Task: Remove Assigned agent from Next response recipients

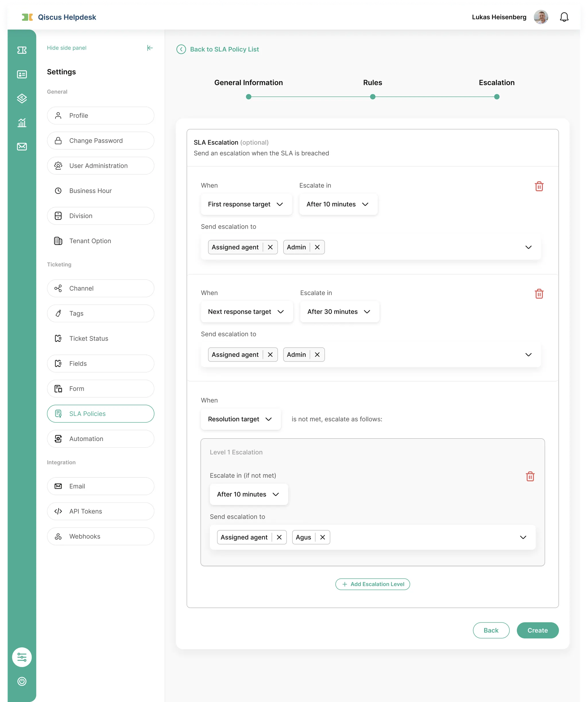Action: 270,355
